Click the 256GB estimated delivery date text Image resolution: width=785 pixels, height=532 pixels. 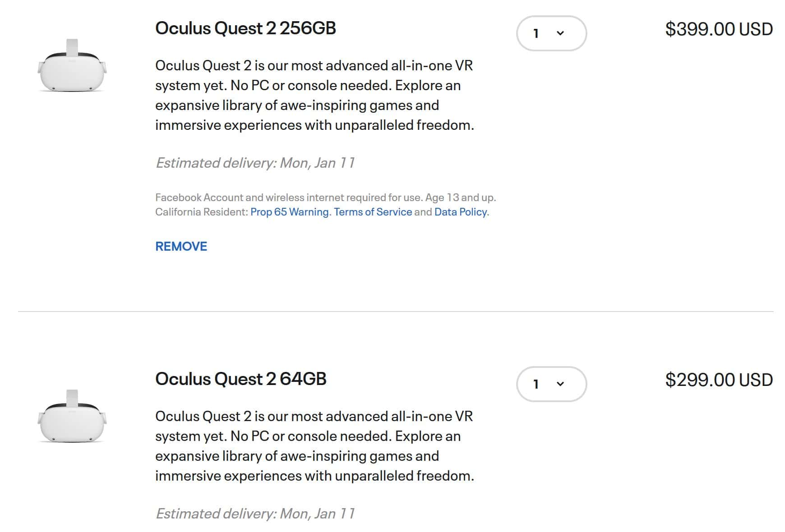coord(255,163)
